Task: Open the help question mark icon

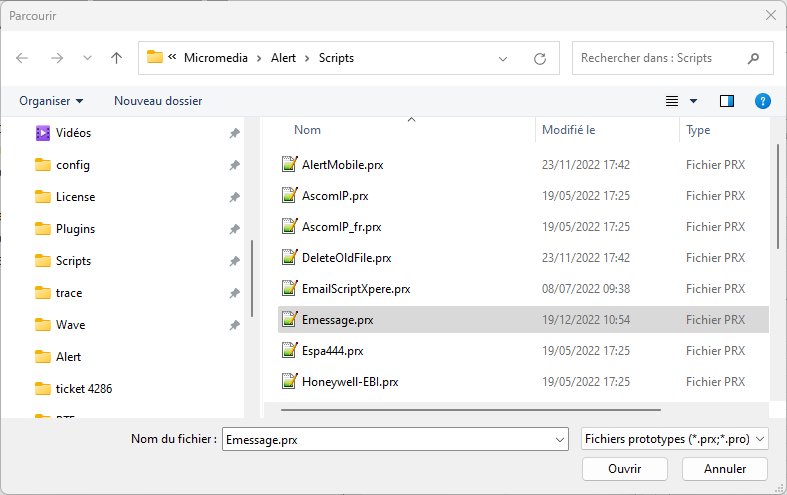Action: click(x=762, y=101)
